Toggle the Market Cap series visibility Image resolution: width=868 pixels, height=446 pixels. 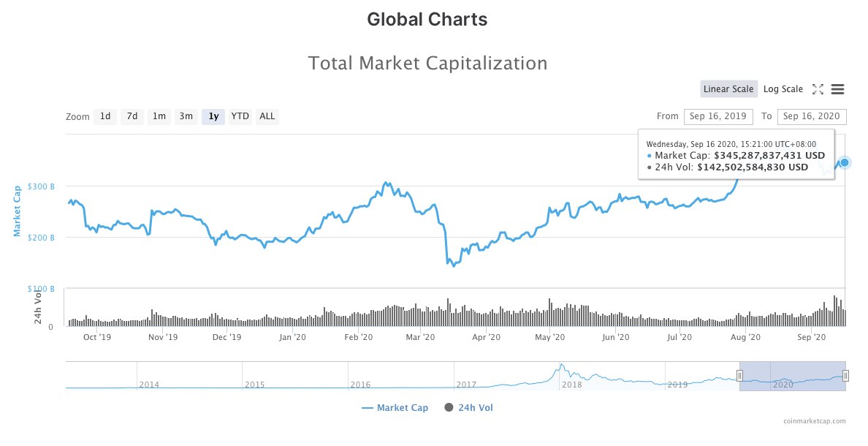pyautogui.click(x=403, y=408)
